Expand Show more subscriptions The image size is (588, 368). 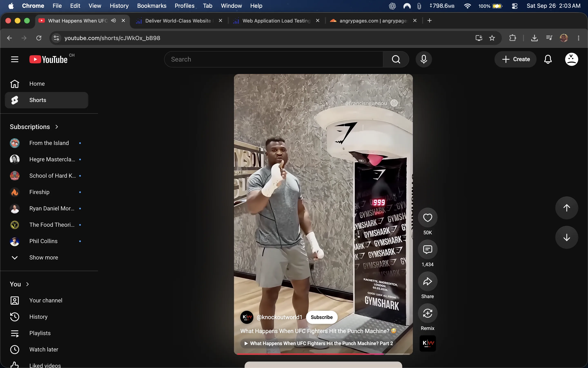[47, 258]
